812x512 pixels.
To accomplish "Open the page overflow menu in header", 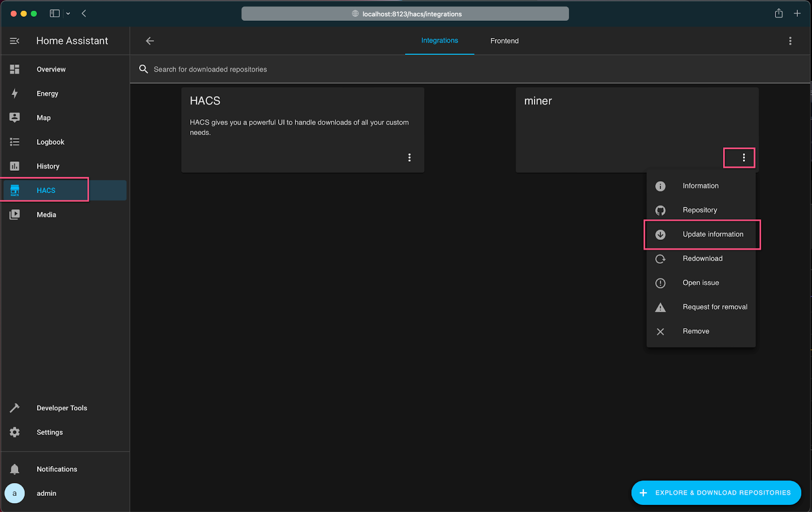I will pyautogui.click(x=790, y=41).
